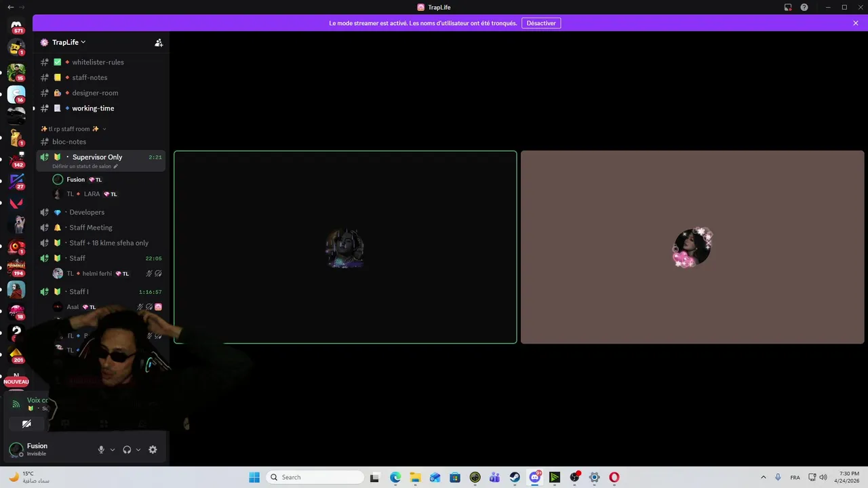Image resolution: width=868 pixels, height=488 pixels.
Task: Click the pencil icon to set channel status
Action: coord(115,166)
